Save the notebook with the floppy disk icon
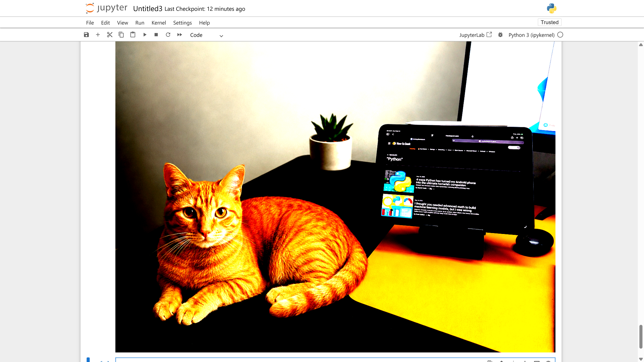This screenshot has height=362, width=644. click(x=86, y=35)
